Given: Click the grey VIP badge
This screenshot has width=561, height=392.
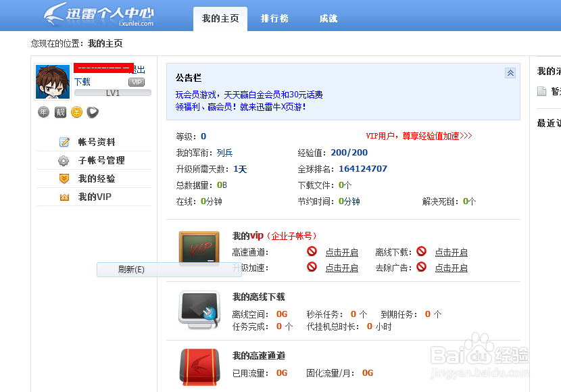Looking at the screenshot, I should click(137, 82).
